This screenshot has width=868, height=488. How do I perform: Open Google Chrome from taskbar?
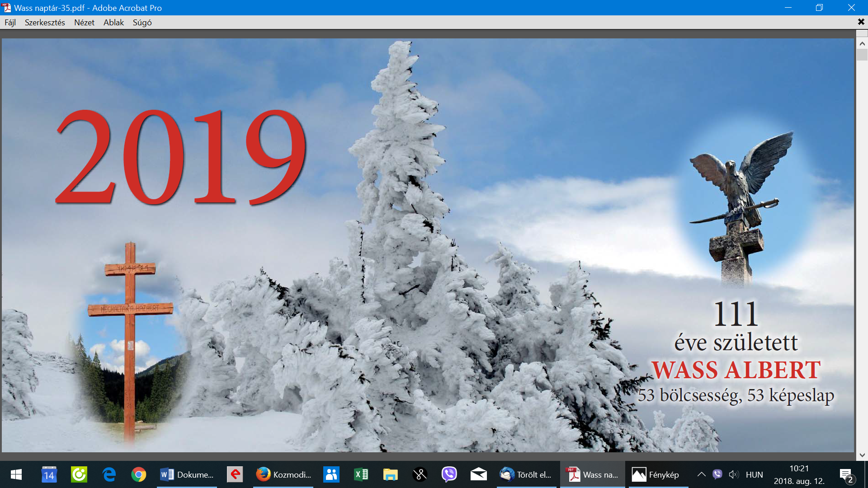click(x=139, y=474)
